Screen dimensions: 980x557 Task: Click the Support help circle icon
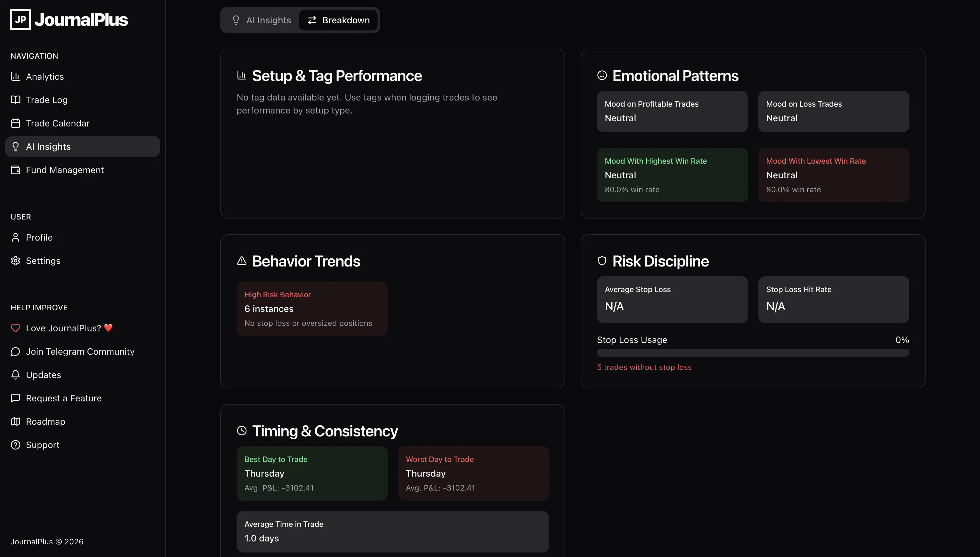pos(15,444)
